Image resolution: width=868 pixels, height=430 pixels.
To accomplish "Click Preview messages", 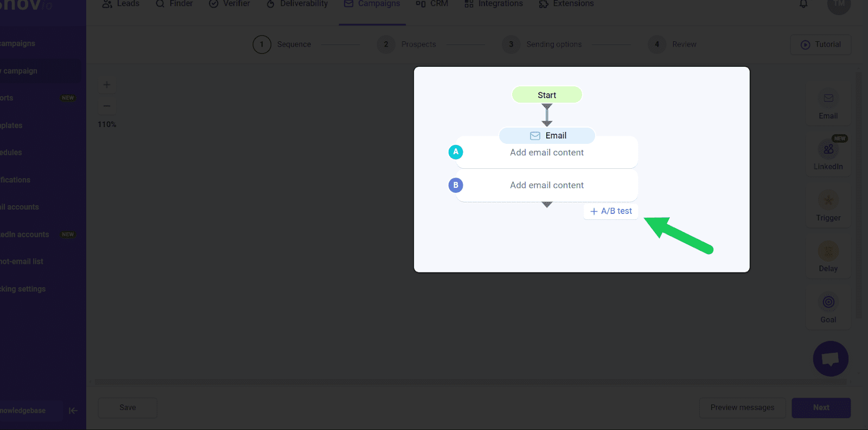I will point(742,408).
